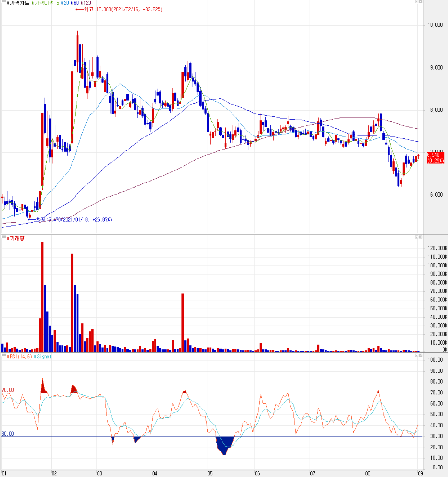448x477 pixels.
Task: Click the 08 month label on time axis
Action: pyautogui.click(x=367, y=473)
